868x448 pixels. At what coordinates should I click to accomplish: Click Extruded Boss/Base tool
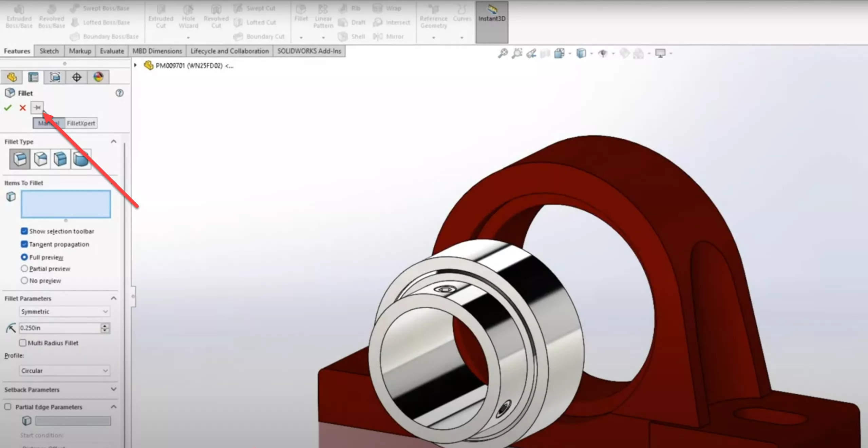pos(19,16)
